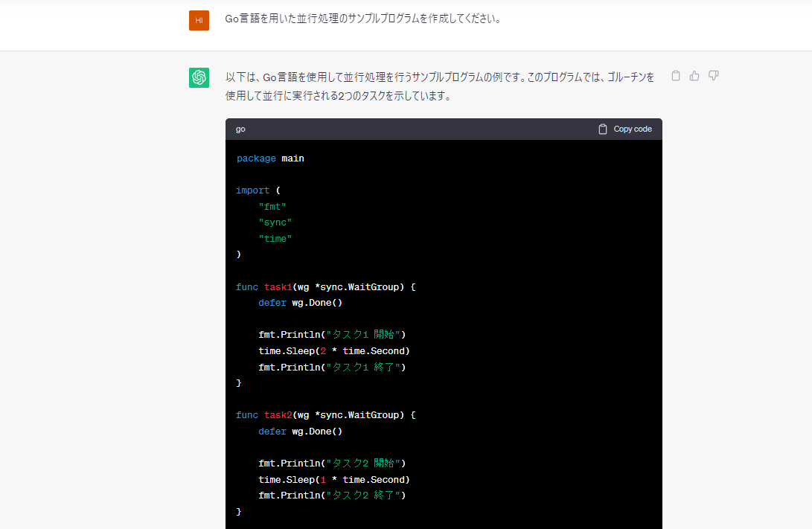Click the func task2 declaration line
Viewport: 812px width, 529px height.
pos(325,415)
